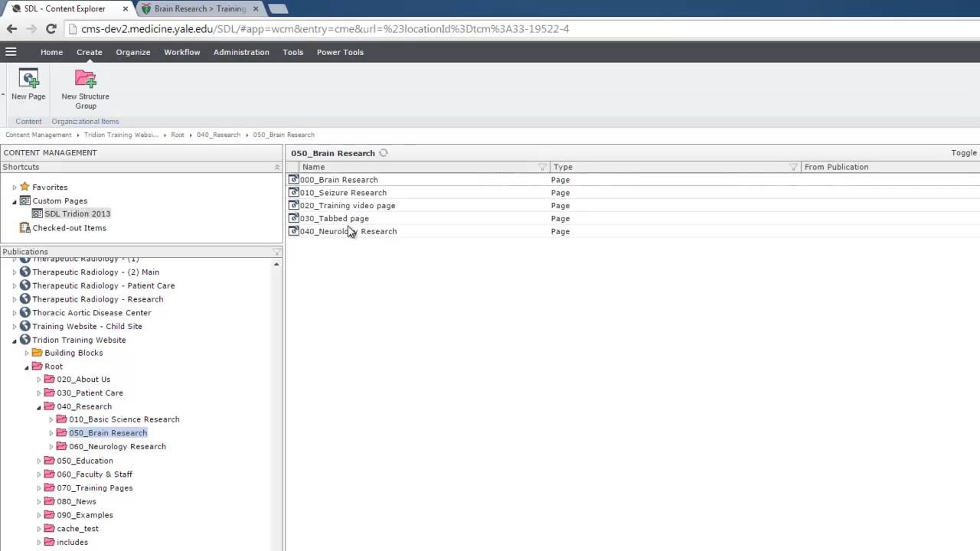Viewport: 980px width, 551px height.
Task: Open the Organize ribbon tab
Action: pos(133,52)
